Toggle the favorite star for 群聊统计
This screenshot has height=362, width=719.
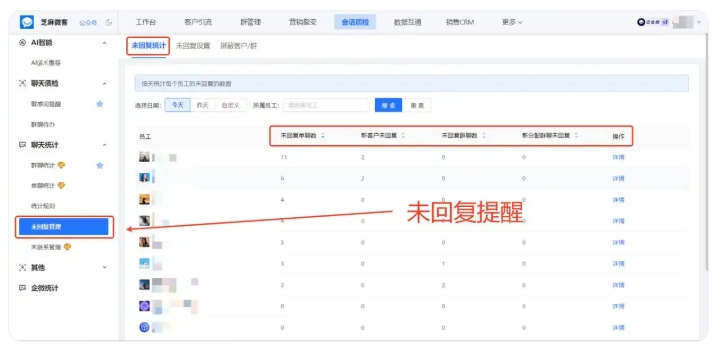pyautogui.click(x=100, y=165)
